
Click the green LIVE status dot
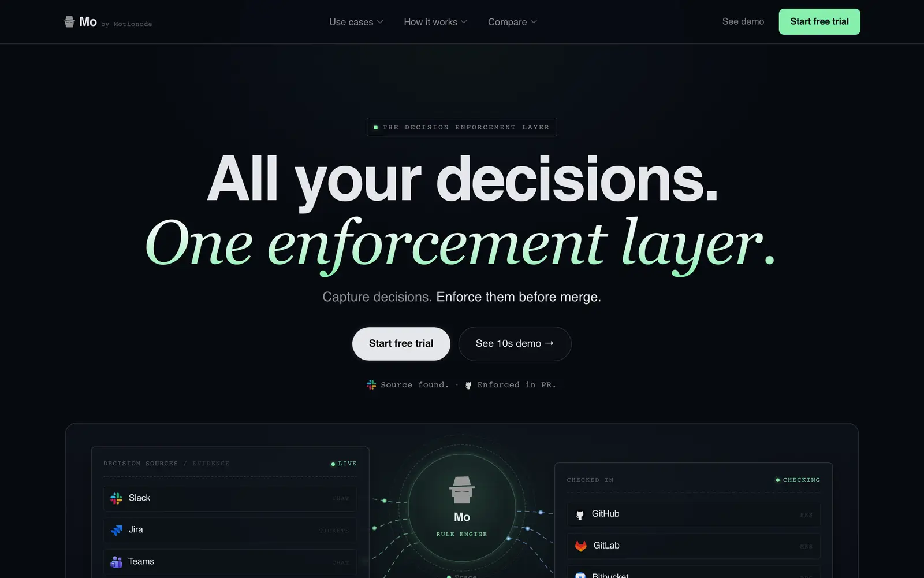[x=333, y=464]
